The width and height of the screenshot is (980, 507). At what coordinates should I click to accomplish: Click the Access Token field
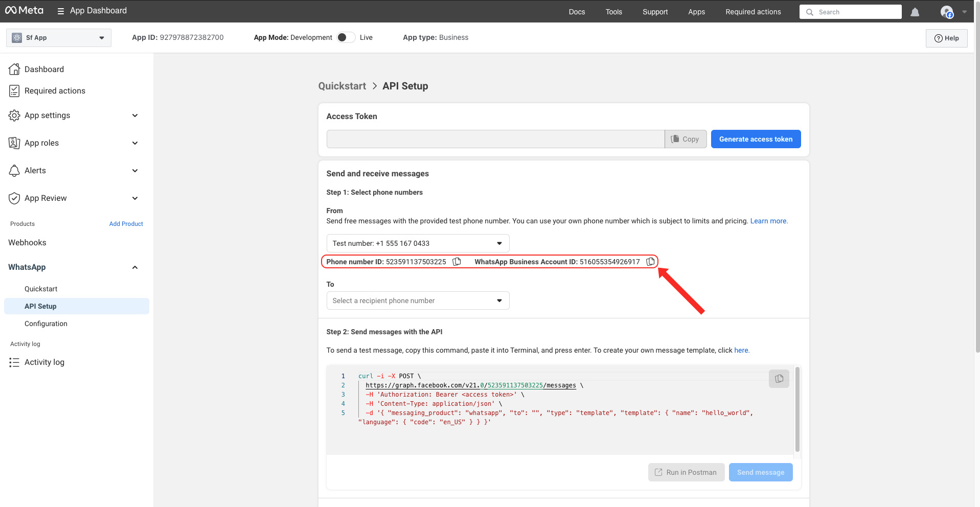coord(495,139)
